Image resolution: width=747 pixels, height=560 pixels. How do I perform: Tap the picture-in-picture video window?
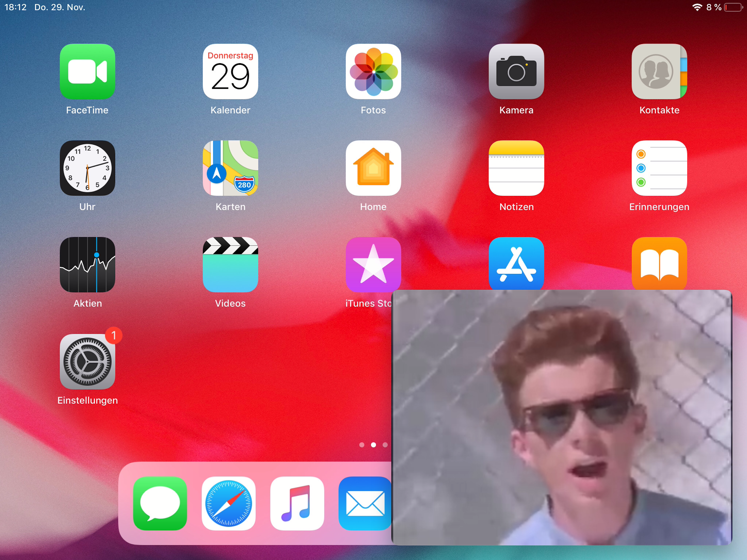tap(561, 417)
